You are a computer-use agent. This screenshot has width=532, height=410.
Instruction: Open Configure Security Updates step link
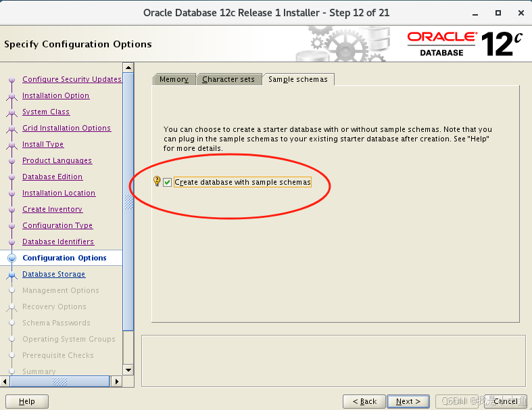point(72,79)
